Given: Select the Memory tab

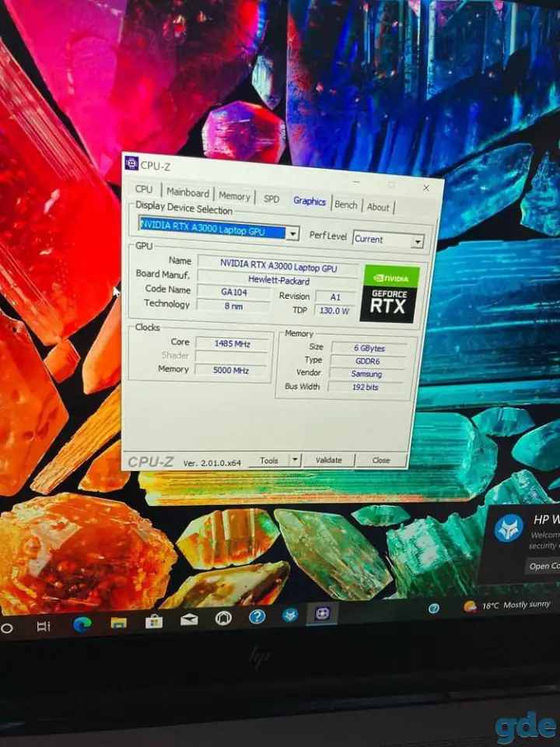Looking at the screenshot, I should (234, 196).
